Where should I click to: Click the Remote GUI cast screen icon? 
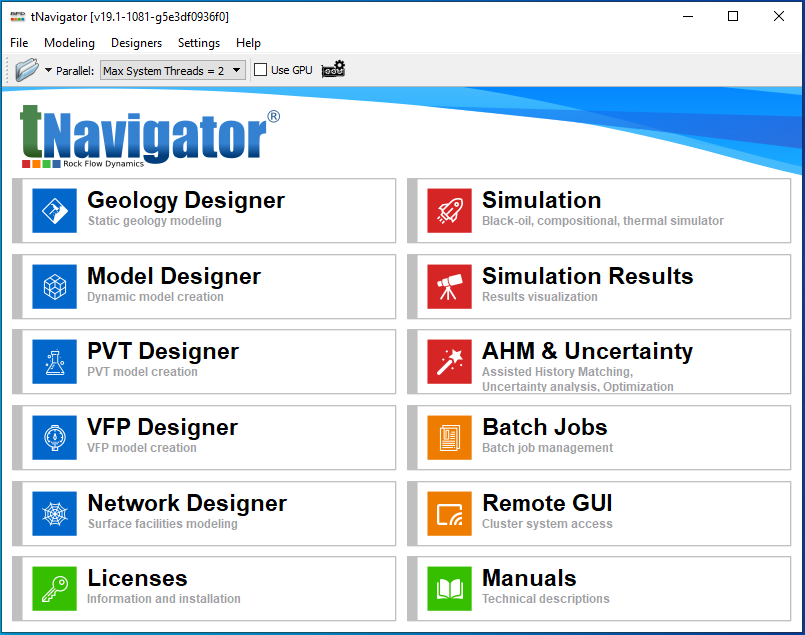pyautogui.click(x=449, y=513)
